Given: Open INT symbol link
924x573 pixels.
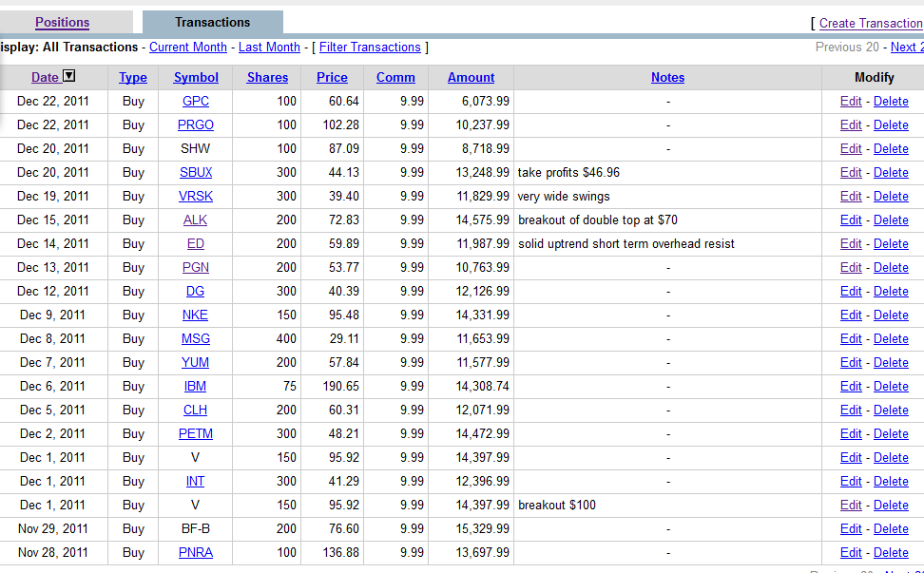Looking at the screenshot, I should coord(195,481).
